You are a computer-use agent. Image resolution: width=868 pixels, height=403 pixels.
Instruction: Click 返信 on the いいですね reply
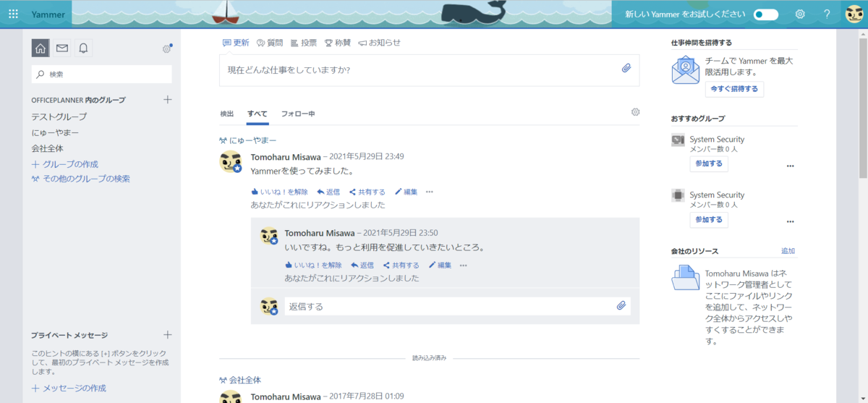pyautogui.click(x=362, y=266)
